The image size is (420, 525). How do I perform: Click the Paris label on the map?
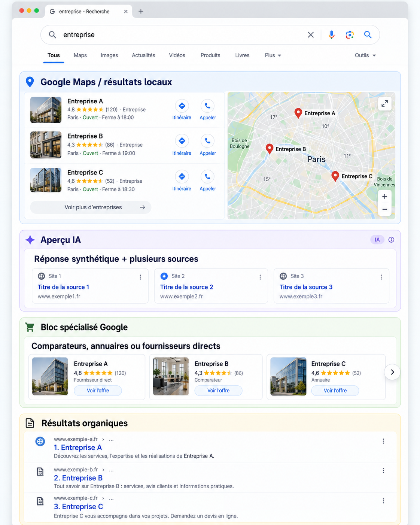pos(316,159)
